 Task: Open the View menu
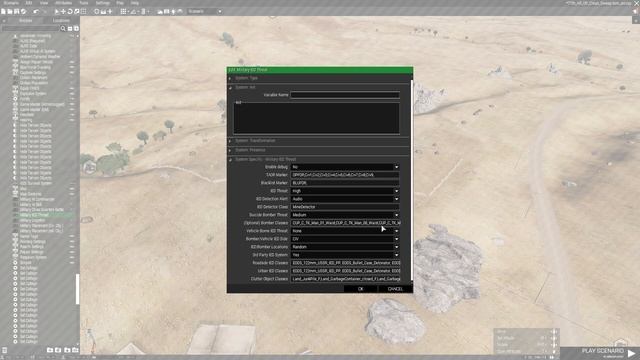coord(44,3)
